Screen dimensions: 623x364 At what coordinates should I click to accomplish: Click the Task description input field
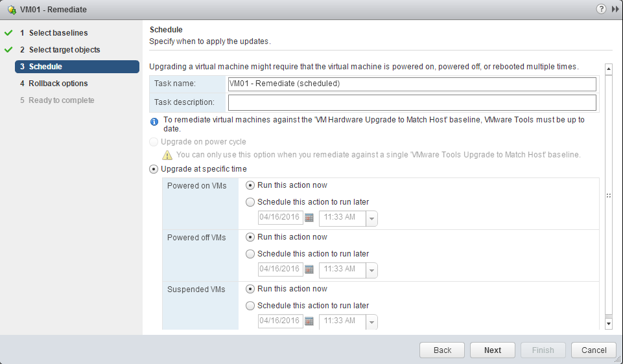tap(412, 102)
